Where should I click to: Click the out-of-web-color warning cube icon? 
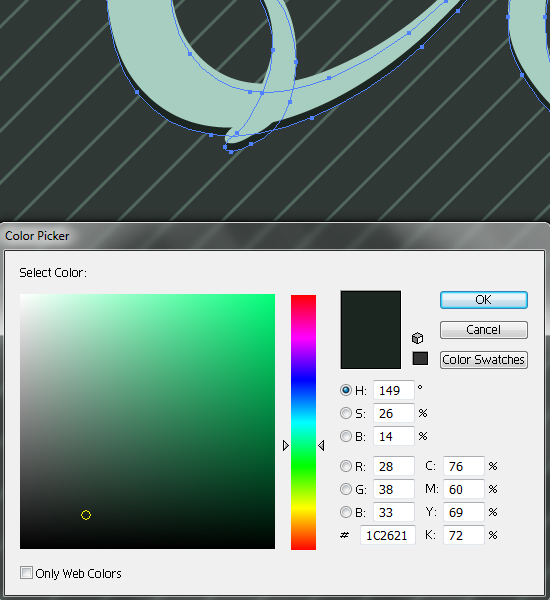pos(418,338)
